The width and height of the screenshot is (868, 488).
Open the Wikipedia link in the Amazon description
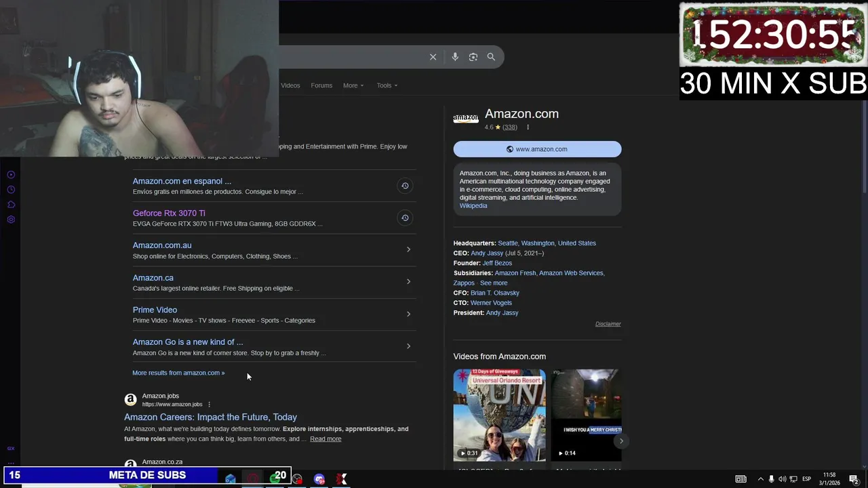(473, 206)
